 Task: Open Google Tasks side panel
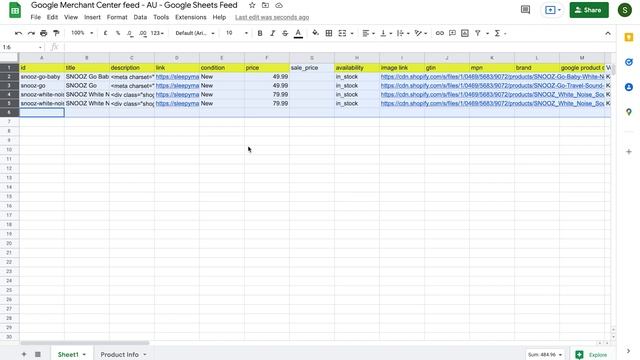click(x=629, y=62)
